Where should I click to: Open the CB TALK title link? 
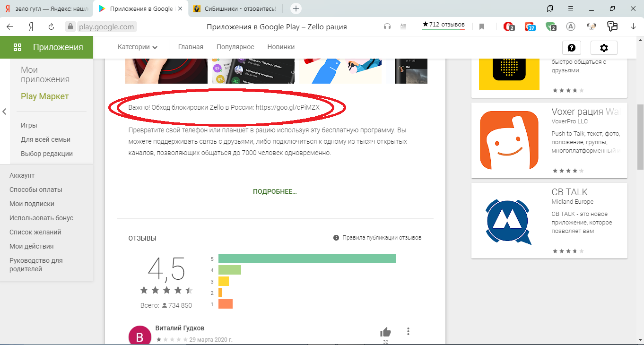click(570, 192)
